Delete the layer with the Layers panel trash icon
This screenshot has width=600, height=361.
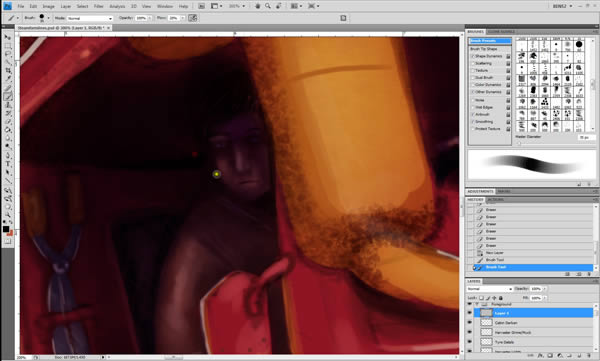click(x=589, y=356)
